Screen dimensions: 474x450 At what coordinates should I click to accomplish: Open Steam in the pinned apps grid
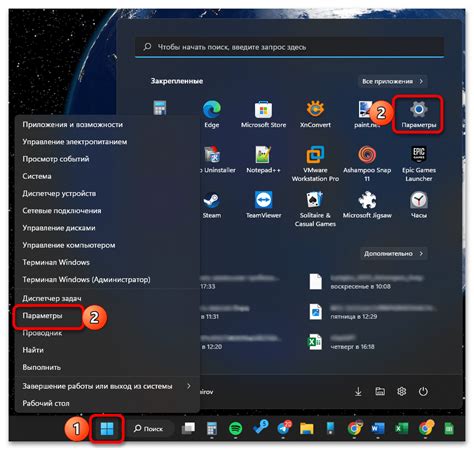click(212, 205)
